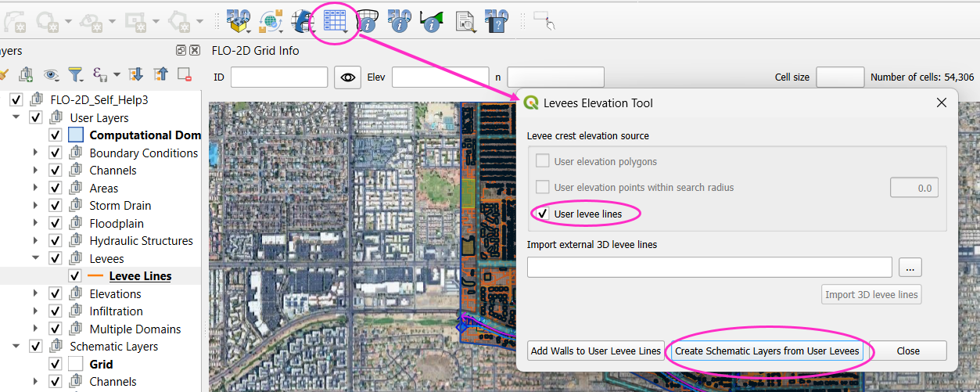Select the Levee Lines layer
This screenshot has height=392, width=980.
click(140, 276)
